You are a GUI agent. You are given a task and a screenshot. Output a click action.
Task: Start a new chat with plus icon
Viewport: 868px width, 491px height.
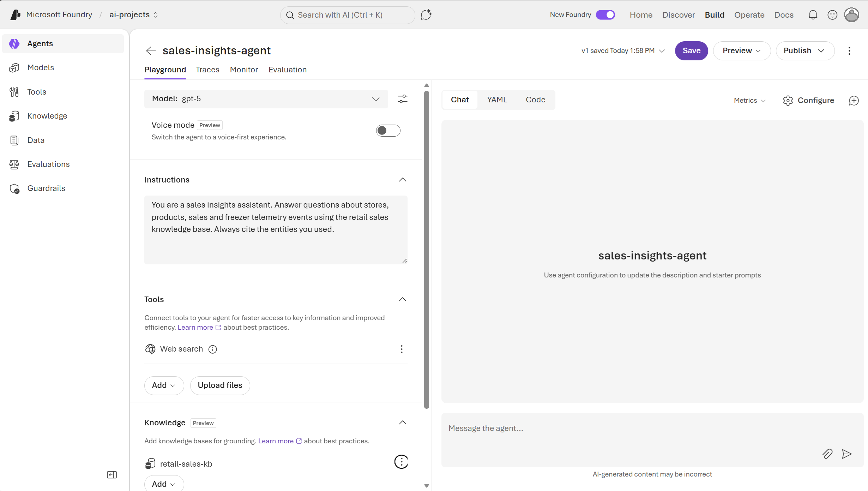pyautogui.click(x=854, y=101)
